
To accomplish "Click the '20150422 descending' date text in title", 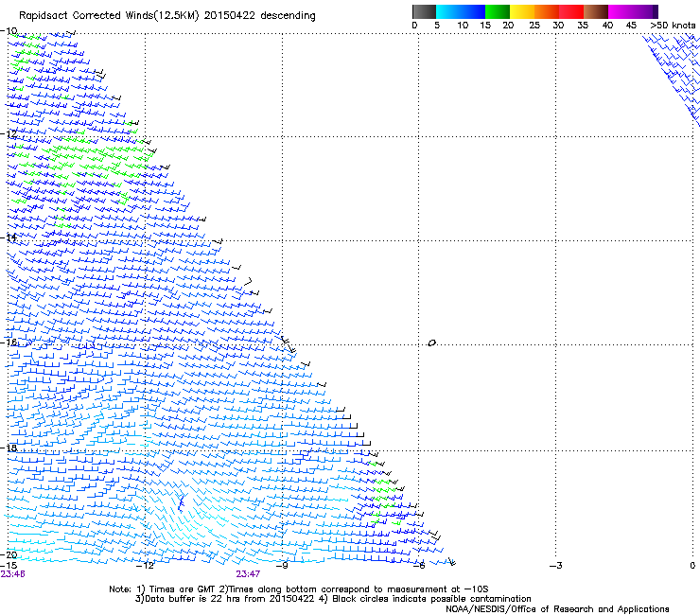I will tap(259, 15).
